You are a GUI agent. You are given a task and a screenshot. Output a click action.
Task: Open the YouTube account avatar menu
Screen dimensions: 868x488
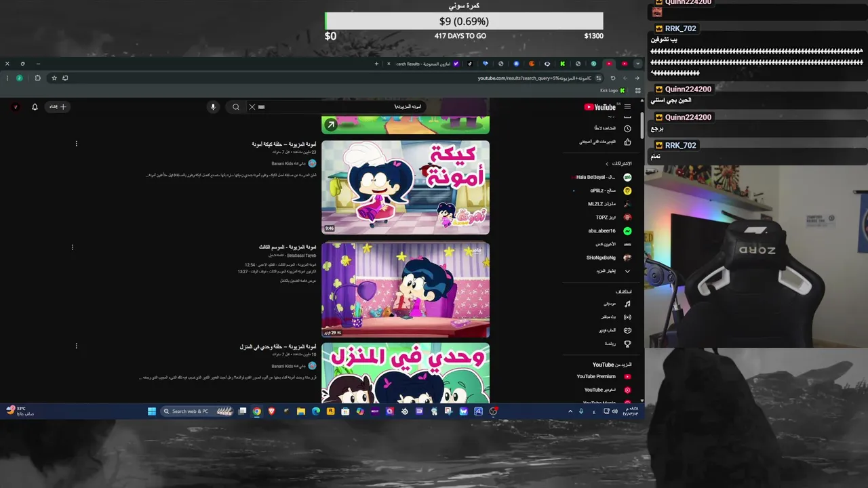pos(16,106)
